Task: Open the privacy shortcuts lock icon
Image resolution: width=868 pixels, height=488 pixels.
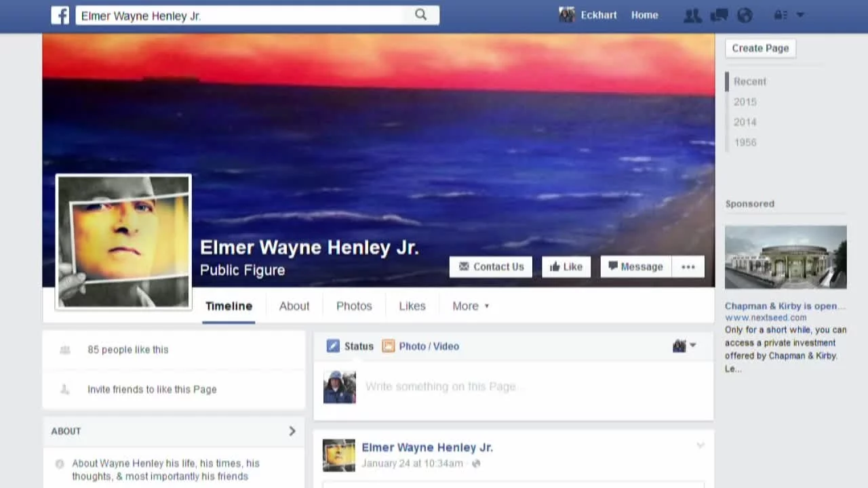Action: [781, 15]
